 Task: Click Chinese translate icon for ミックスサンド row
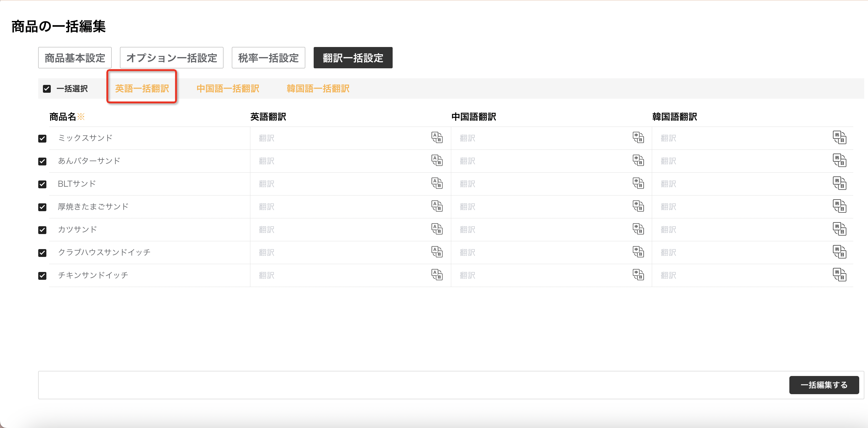638,138
